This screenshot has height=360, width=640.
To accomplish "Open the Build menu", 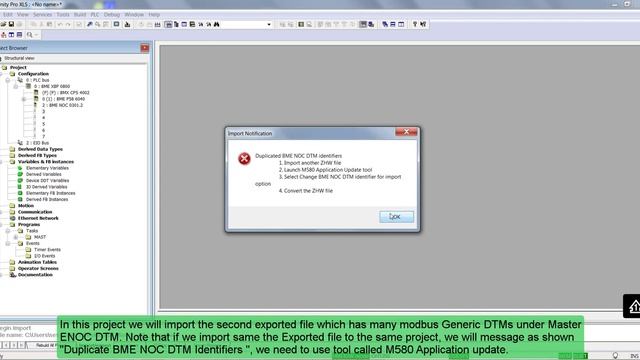I will tap(80, 14).
